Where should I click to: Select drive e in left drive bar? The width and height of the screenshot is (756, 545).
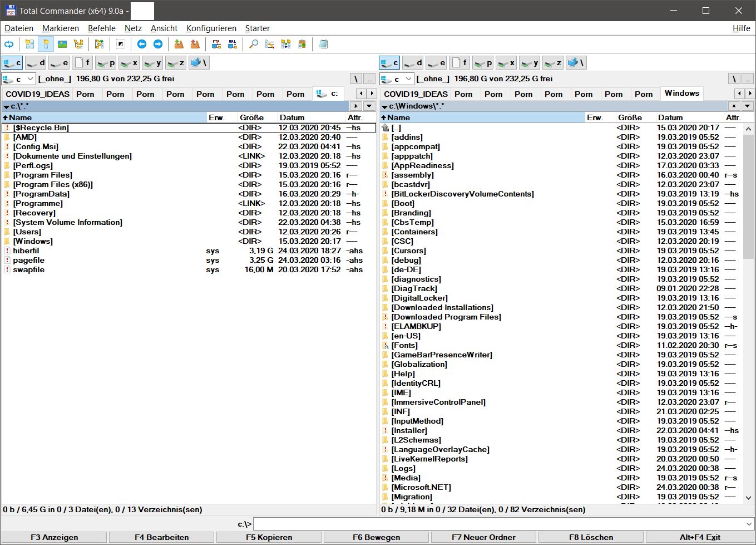(58, 63)
